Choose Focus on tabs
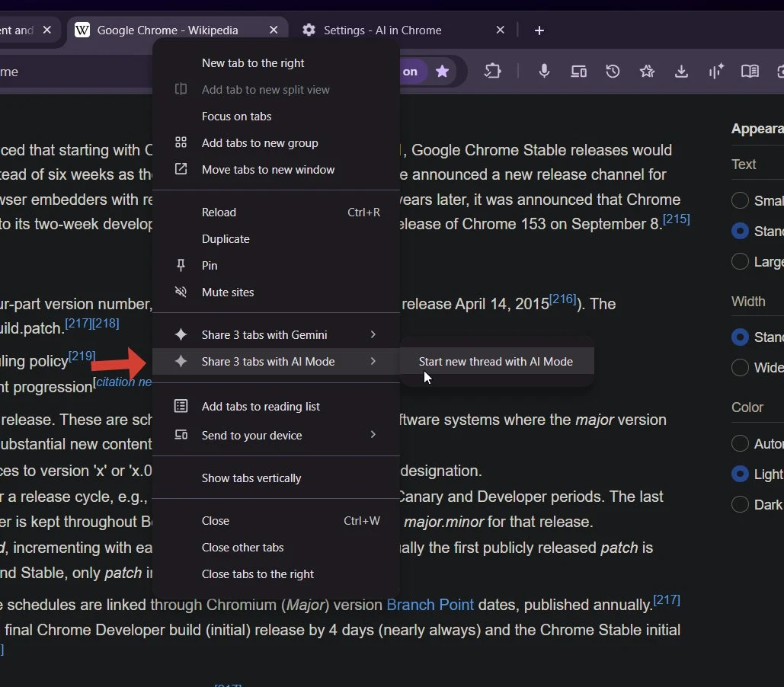Viewport: 784px width, 687px height. [276, 116]
